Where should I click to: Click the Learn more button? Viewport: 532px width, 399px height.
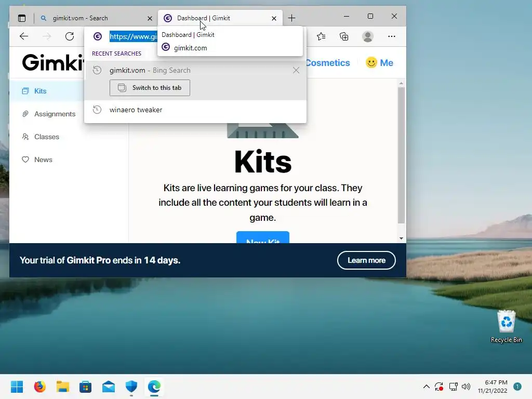click(366, 260)
